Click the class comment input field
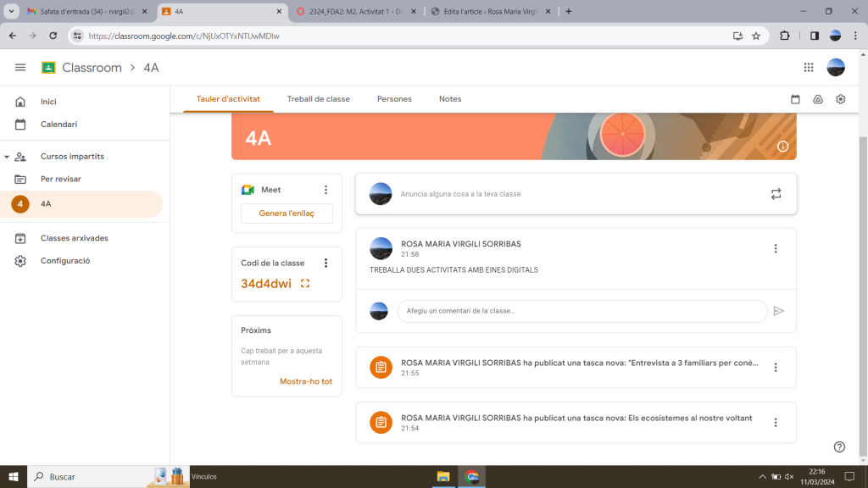 point(581,311)
